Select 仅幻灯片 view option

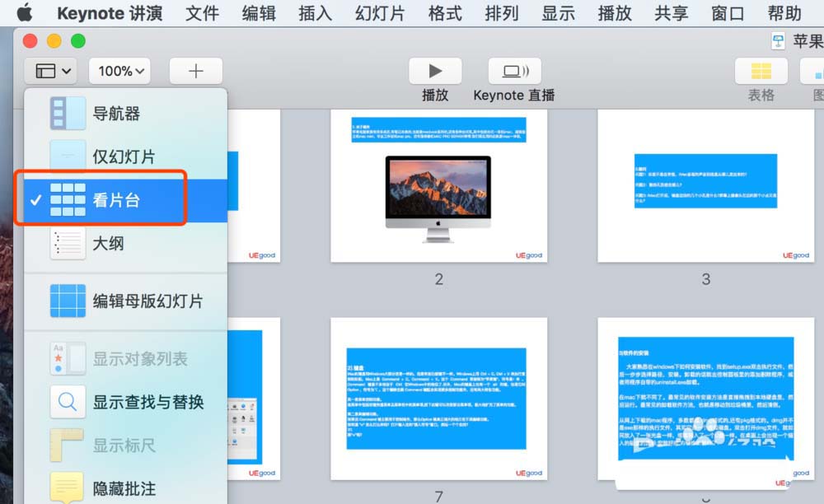coord(126,156)
